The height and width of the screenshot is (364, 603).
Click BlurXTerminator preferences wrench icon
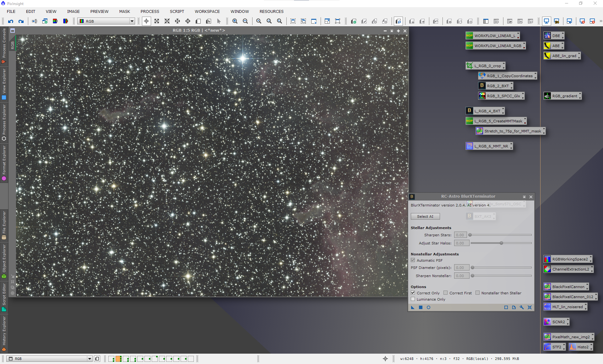(x=522, y=308)
